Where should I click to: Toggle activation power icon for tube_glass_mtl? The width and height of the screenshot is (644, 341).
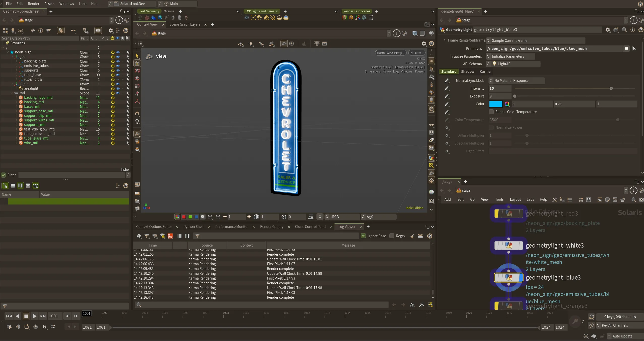[113, 138]
